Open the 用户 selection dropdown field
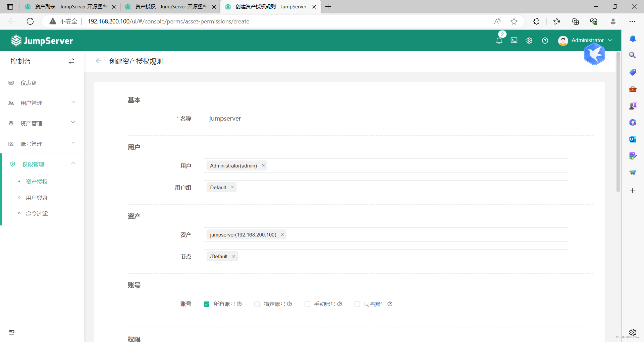This screenshot has width=644, height=342. click(386, 165)
